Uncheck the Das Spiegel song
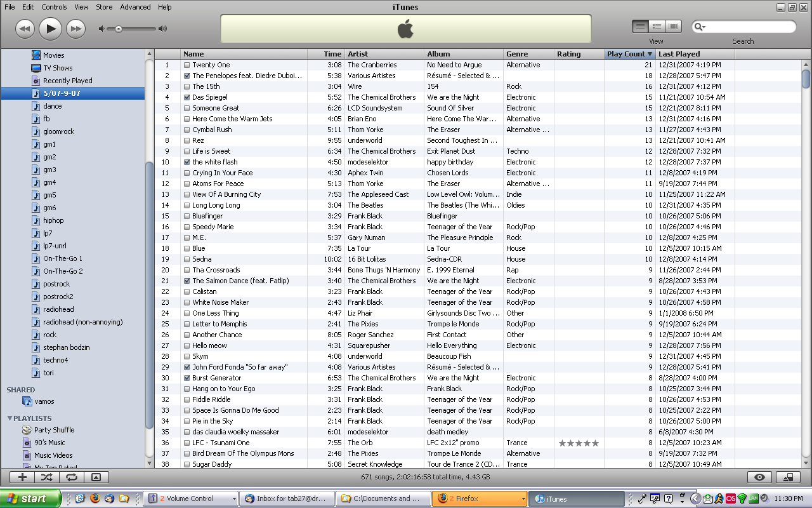812x508 pixels. tap(187, 97)
